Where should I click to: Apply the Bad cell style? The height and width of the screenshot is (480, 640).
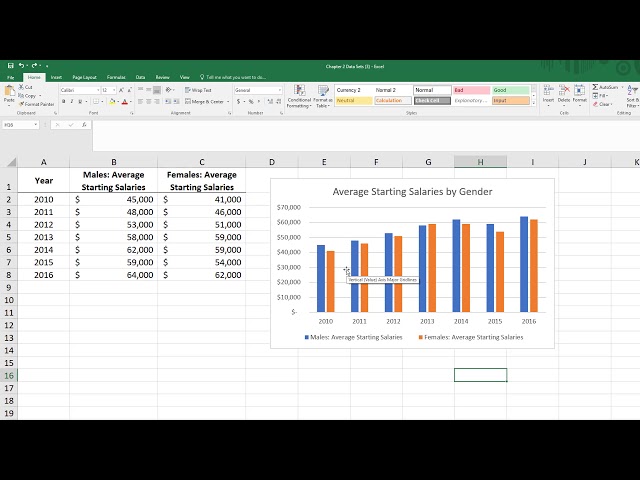click(x=471, y=90)
